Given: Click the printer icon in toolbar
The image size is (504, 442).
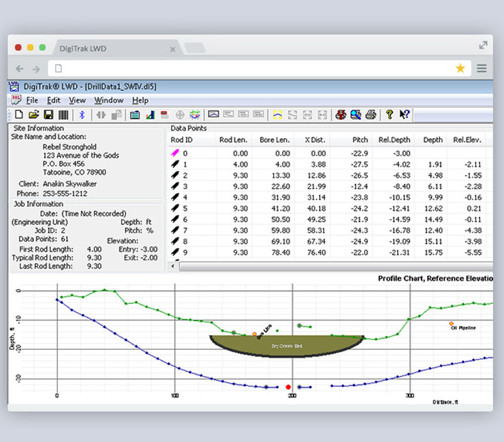Looking at the screenshot, I should [371, 115].
